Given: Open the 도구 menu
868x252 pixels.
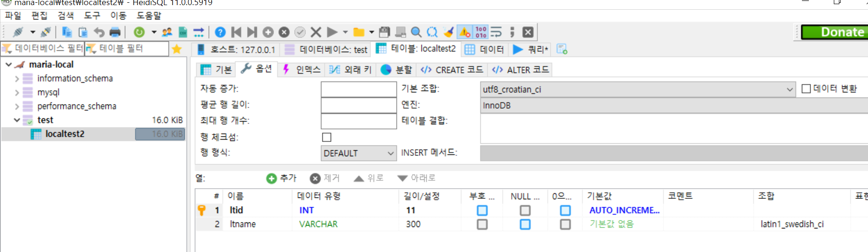Looking at the screenshot, I should 92,15.
